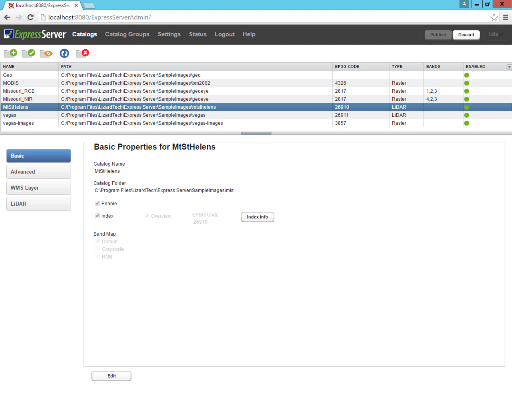
Task: Sort by the NAME column header
Action: pos(29,67)
